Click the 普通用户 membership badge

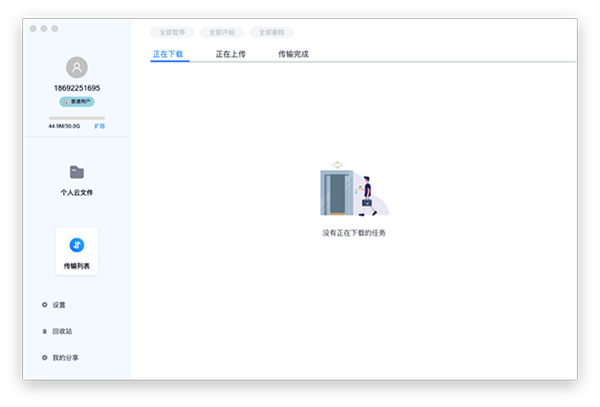tap(77, 102)
